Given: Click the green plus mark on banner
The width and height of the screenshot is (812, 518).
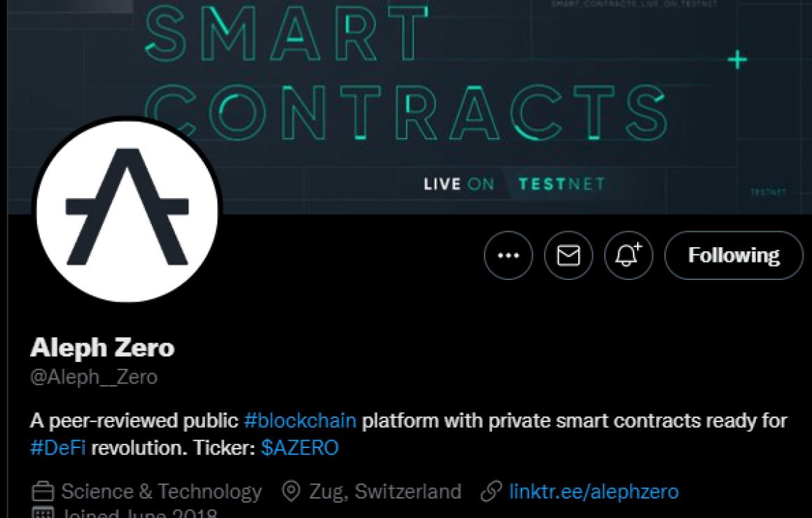Looking at the screenshot, I should (737, 60).
